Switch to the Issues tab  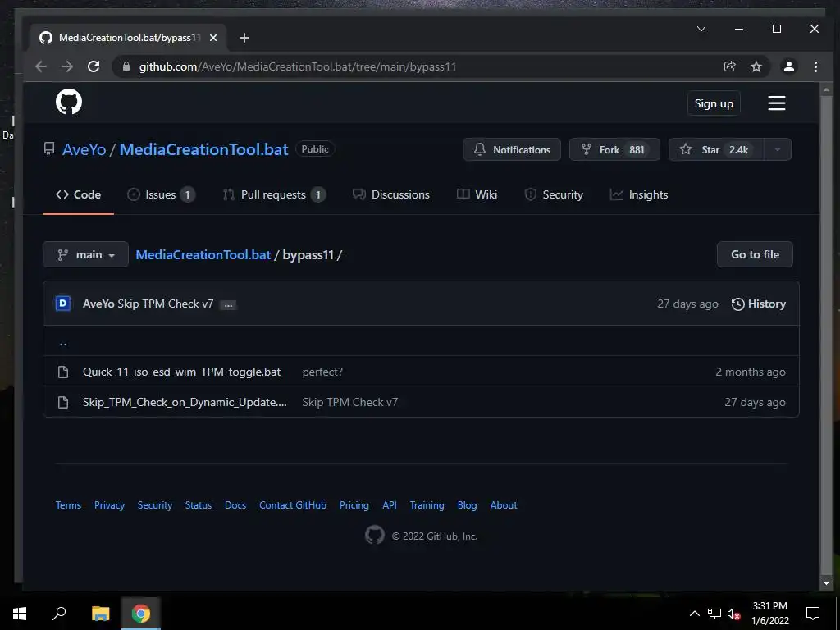(161, 194)
